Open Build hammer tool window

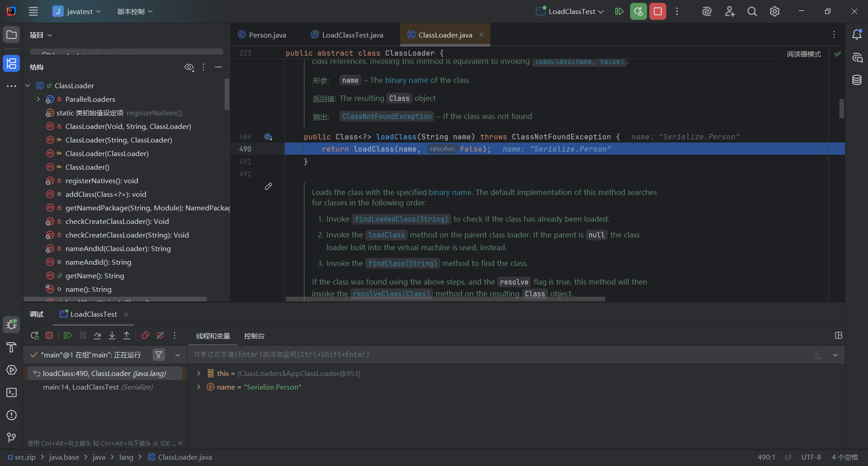tap(11, 347)
